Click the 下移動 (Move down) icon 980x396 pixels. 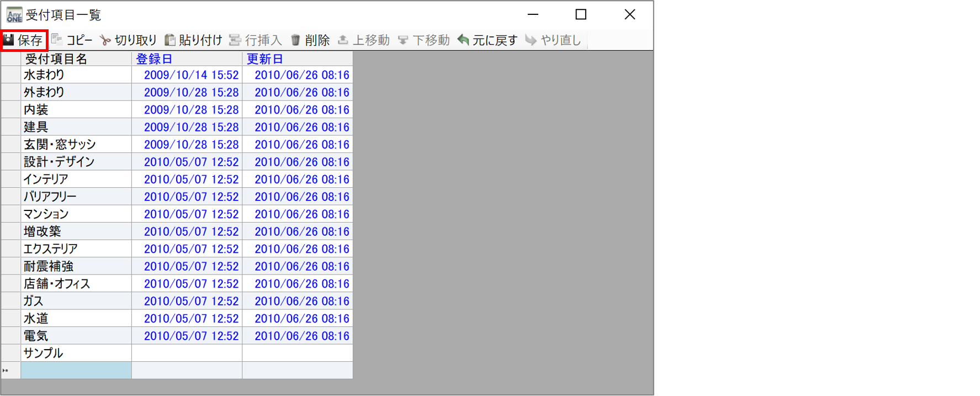pos(403,40)
